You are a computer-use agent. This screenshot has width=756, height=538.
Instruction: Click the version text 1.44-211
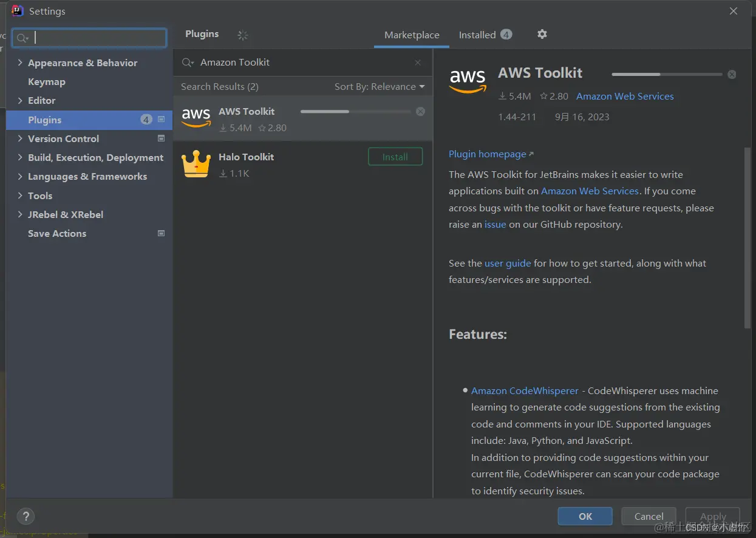pos(517,117)
